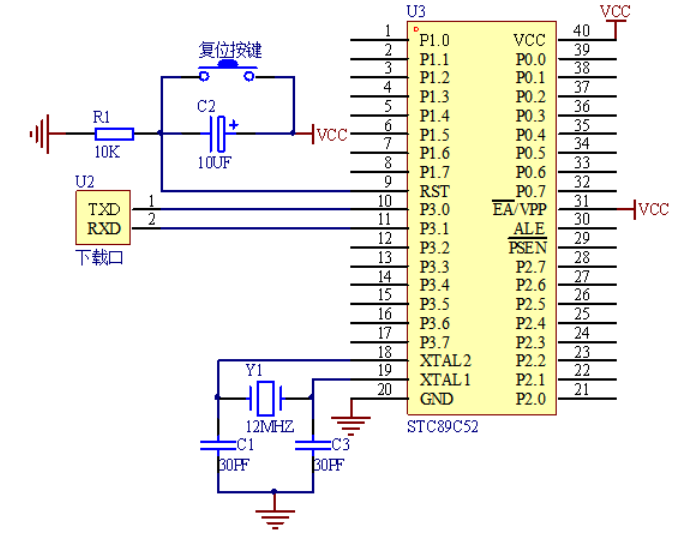Select capacitor C1 symbol
This screenshot has width=680, height=545.
coord(218,445)
